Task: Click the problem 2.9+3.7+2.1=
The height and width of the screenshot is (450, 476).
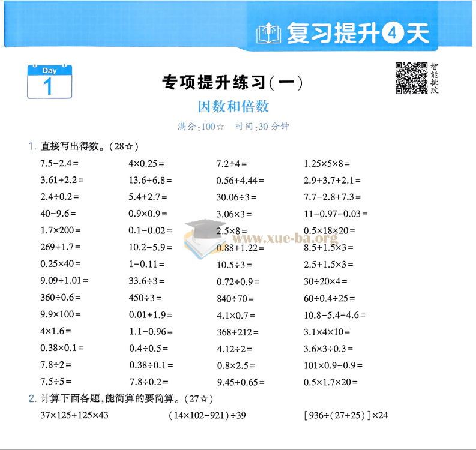Action: coord(332,181)
